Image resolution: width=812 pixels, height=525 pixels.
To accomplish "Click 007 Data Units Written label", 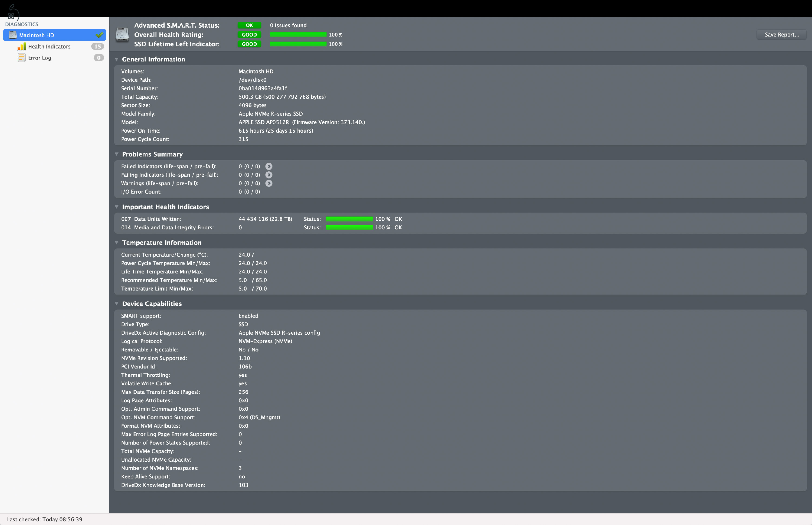I will point(151,219).
